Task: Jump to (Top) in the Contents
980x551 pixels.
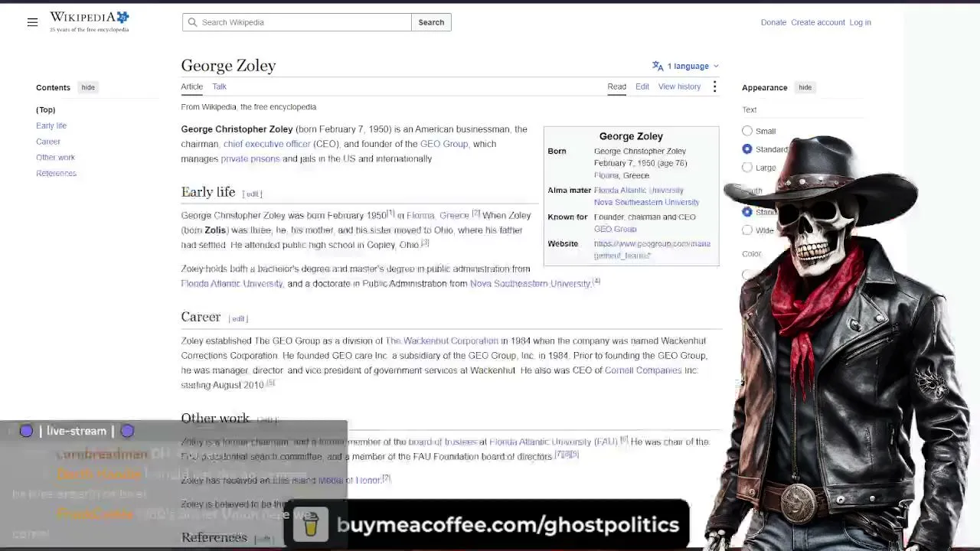Action: pyautogui.click(x=46, y=109)
